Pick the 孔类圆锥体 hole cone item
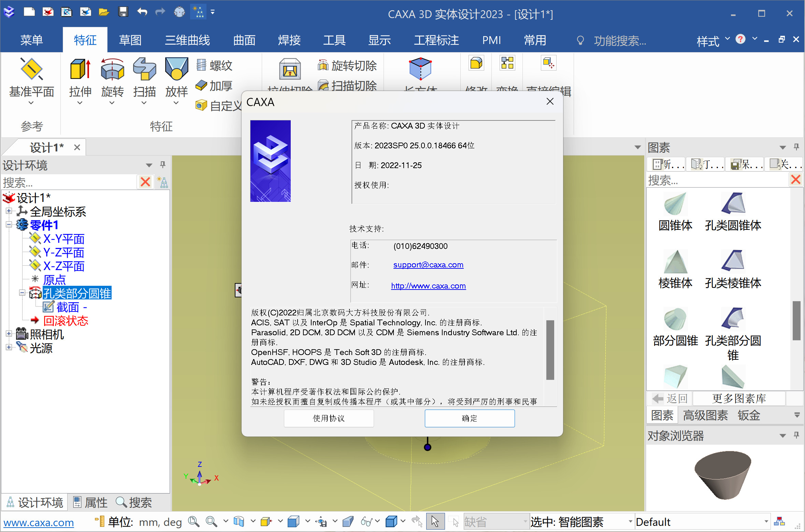The width and height of the screenshot is (805, 532). click(x=733, y=212)
